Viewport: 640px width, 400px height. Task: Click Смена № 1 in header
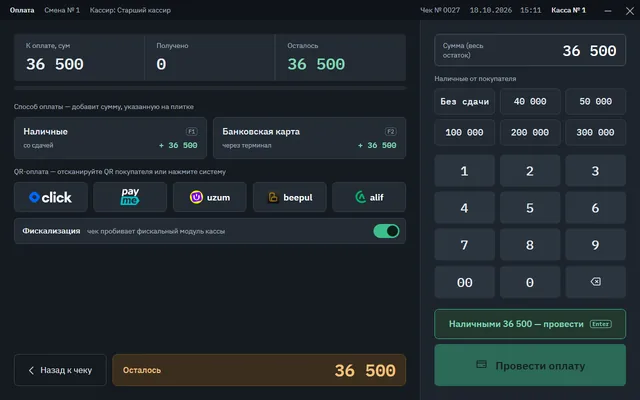(x=62, y=10)
